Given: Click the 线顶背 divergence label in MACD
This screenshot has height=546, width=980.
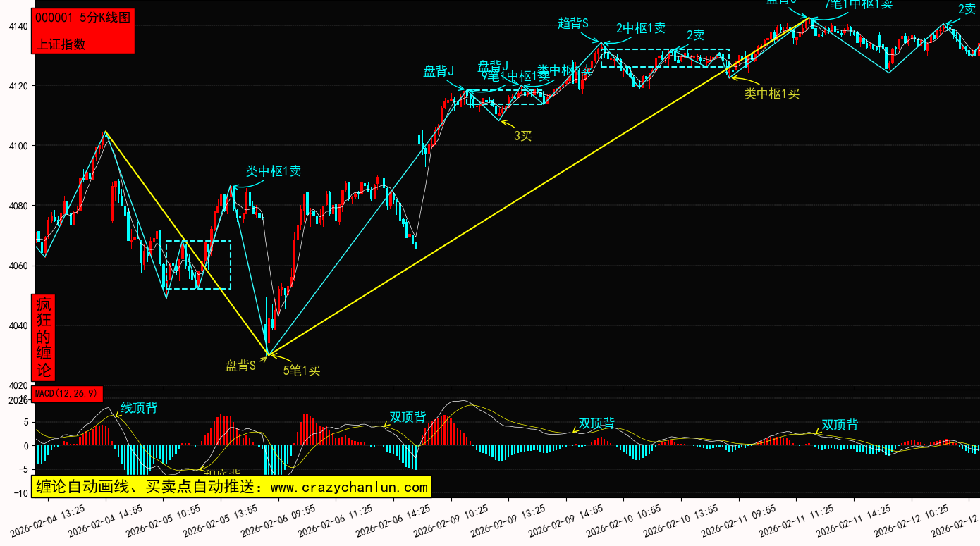Looking at the screenshot, I should (139, 408).
